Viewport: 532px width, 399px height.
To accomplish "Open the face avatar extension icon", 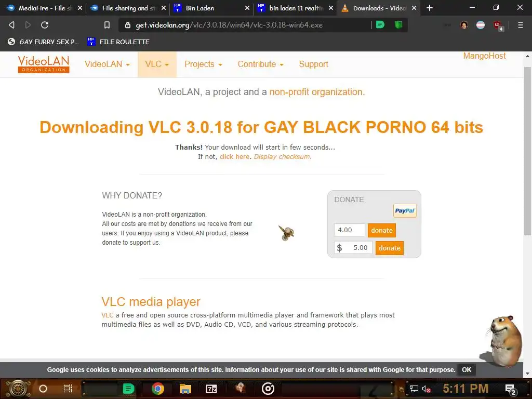I will (x=464, y=25).
